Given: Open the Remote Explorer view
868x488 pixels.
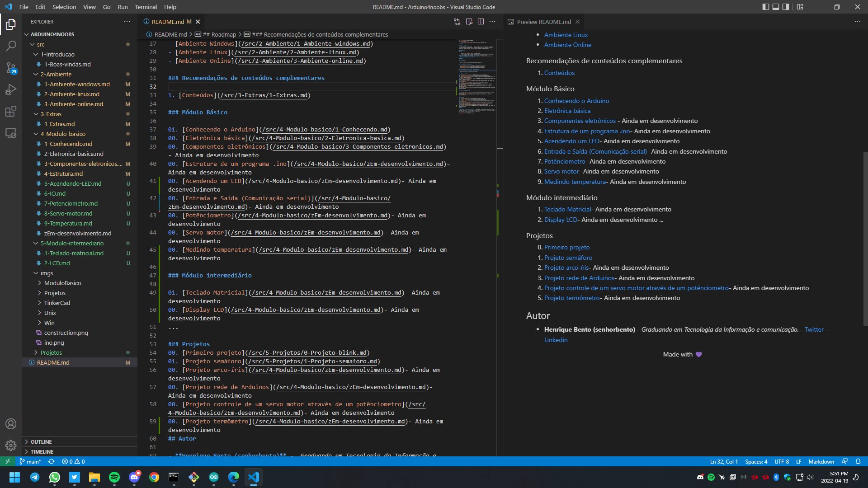Looking at the screenshot, I should tap(11, 133).
